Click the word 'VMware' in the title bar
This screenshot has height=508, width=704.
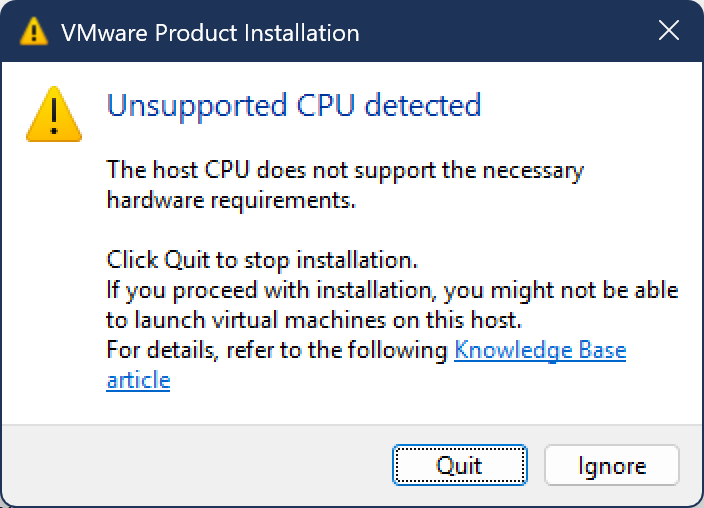coord(100,32)
